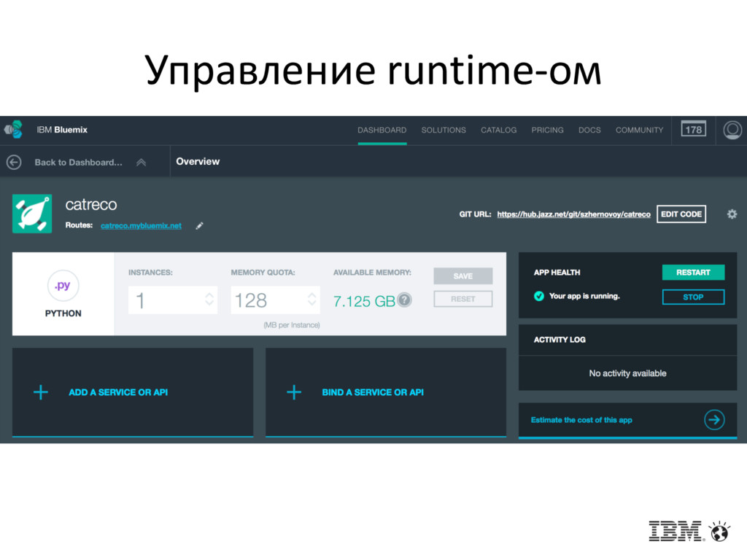
Task: Click Back to Dashboard link
Action: tap(79, 163)
